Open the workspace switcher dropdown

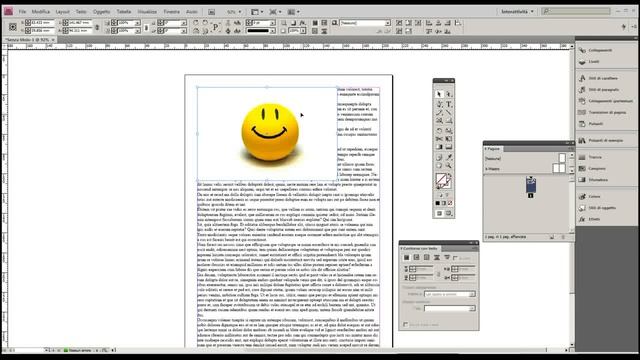click(518, 12)
